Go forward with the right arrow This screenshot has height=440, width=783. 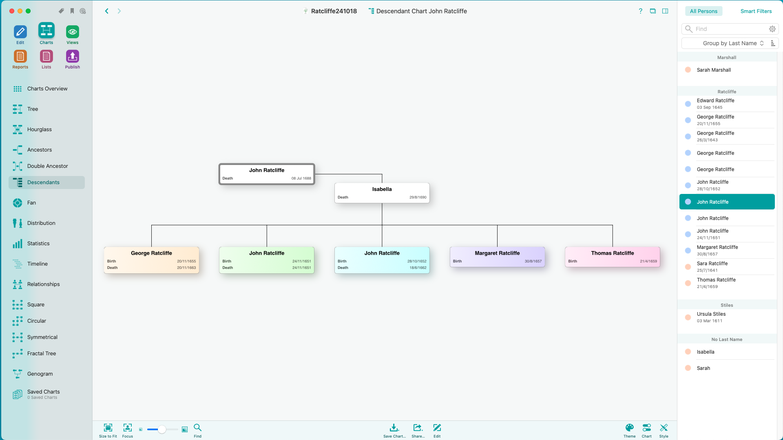pos(119,11)
